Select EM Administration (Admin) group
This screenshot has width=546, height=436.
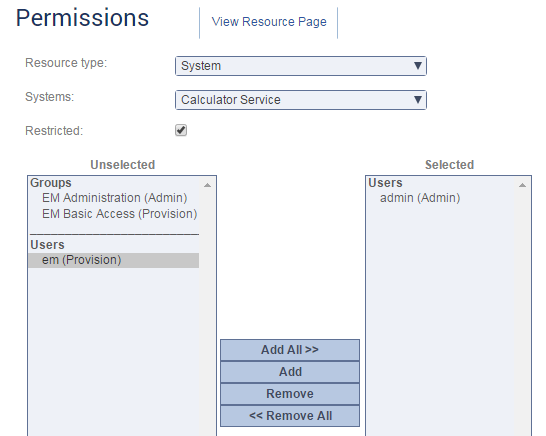pos(114,198)
